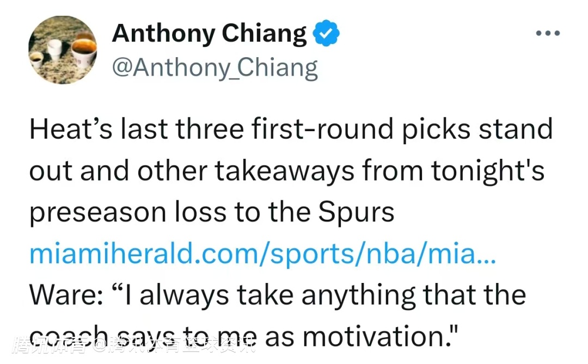Screen dimensions: 588x364
Task: Open the three-dot more options menu
Action: (548, 34)
